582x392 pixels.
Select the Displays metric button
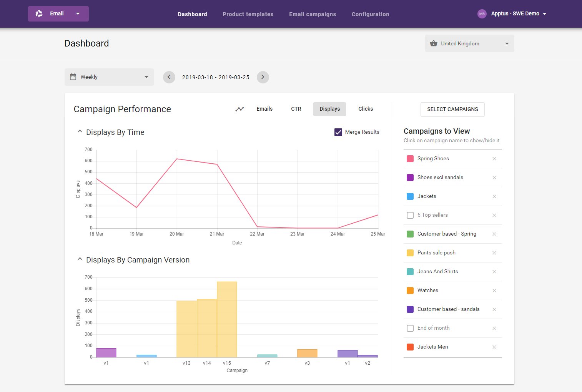pos(330,109)
